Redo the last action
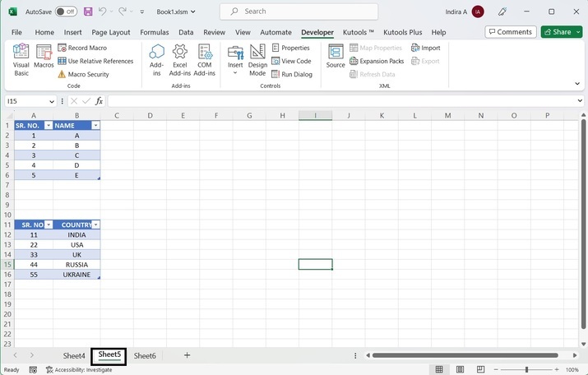Viewport: 588px width, 375px height. (123, 12)
